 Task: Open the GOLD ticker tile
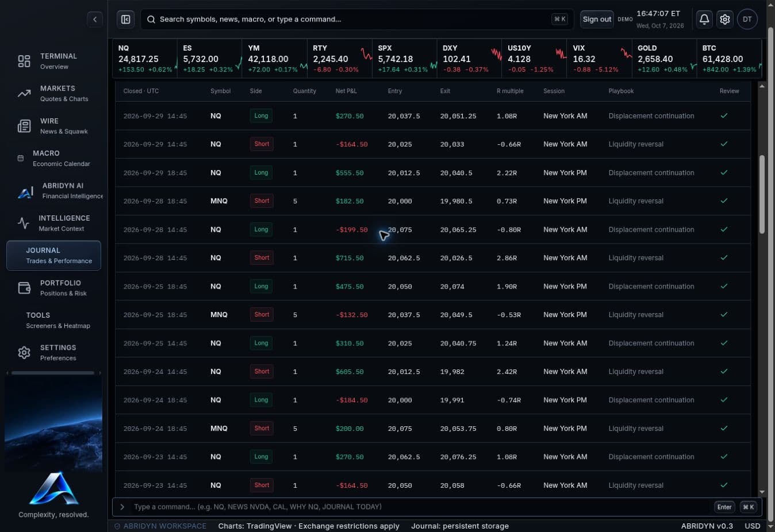pyautogui.click(x=665, y=58)
